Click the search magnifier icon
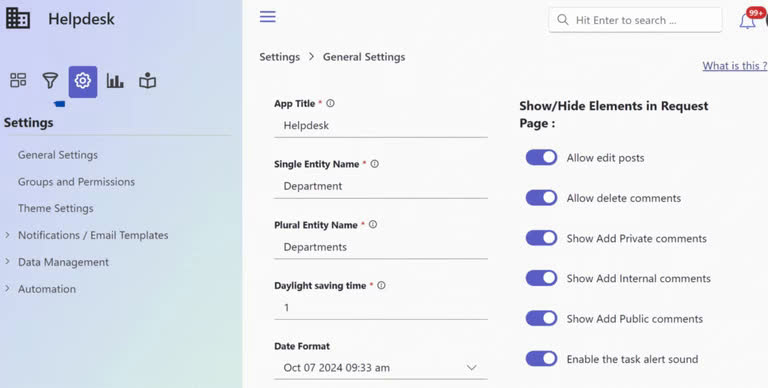768x388 pixels. (x=563, y=20)
